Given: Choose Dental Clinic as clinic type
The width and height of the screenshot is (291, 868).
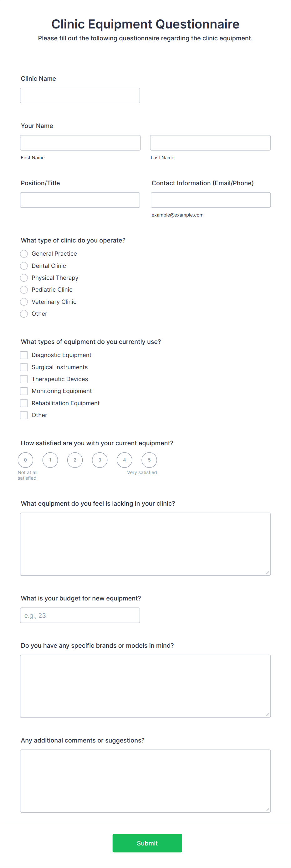Looking at the screenshot, I should click(24, 266).
